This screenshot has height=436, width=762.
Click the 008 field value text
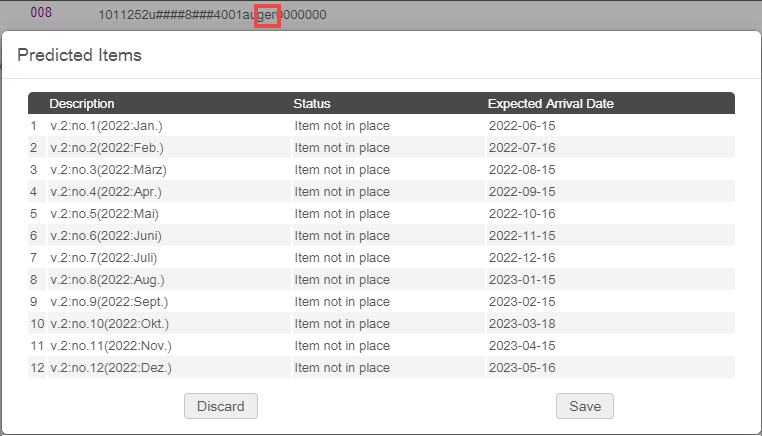212,15
